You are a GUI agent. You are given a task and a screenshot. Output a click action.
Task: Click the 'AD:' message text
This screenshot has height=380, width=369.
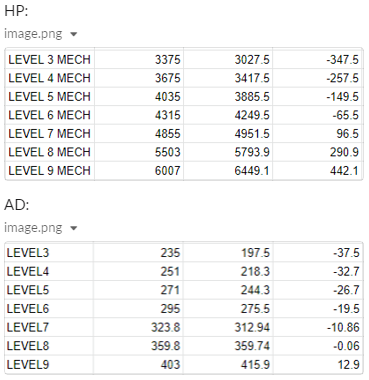(17, 205)
